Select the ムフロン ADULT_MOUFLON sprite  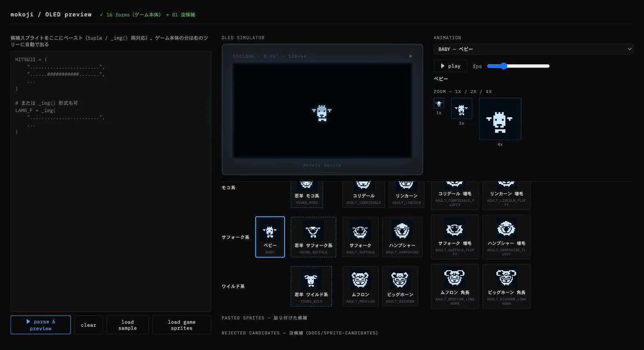tap(360, 286)
